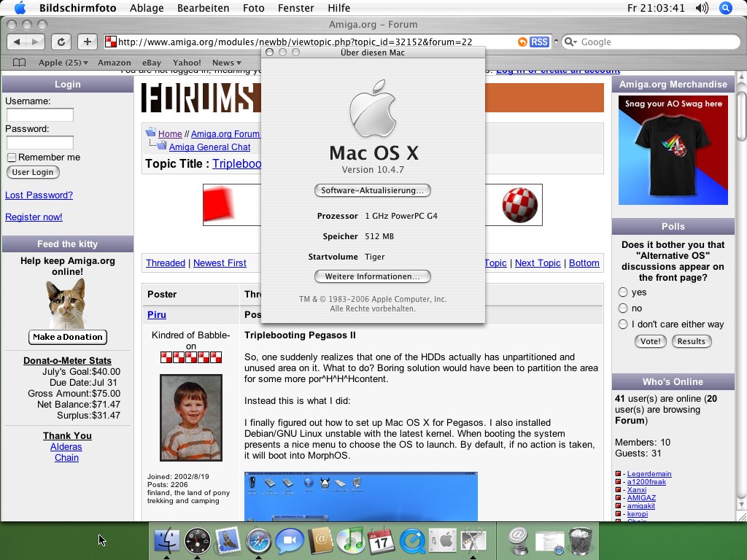747x560 pixels.
Task: Click the Software-Aktualisierung button
Action: pyautogui.click(x=372, y=190)
